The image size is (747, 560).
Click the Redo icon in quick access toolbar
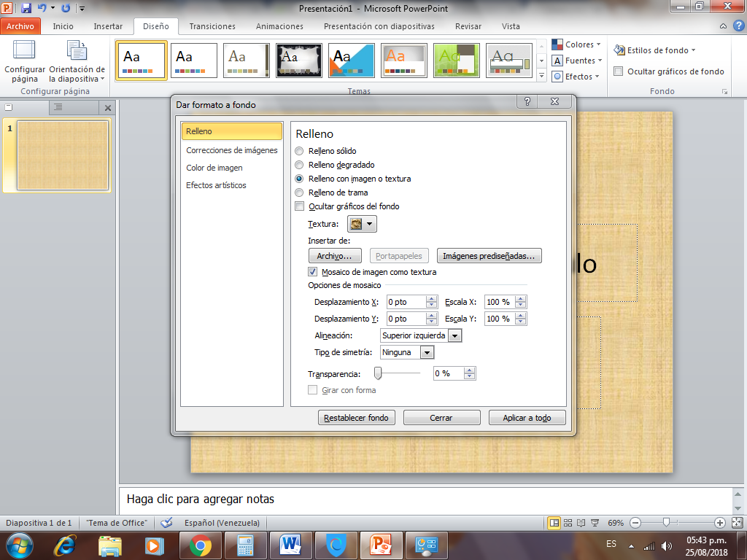click(x=66, y=8)
